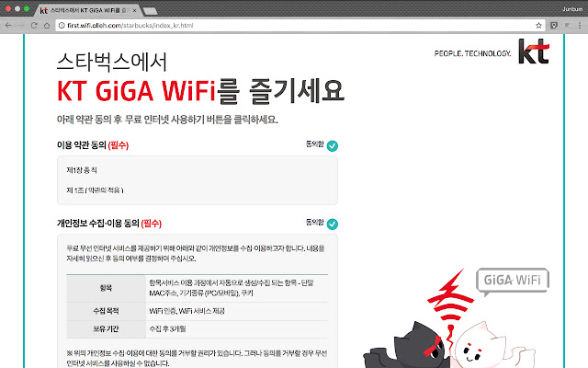
Task: Click the '보유 기간' table cell
Action: coord(107,329)
